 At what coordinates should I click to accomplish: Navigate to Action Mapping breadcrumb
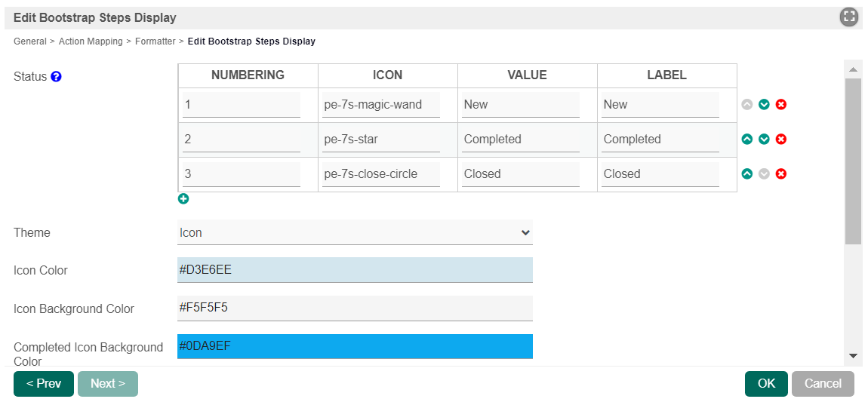pyautogui.click(x=91, y=41)
